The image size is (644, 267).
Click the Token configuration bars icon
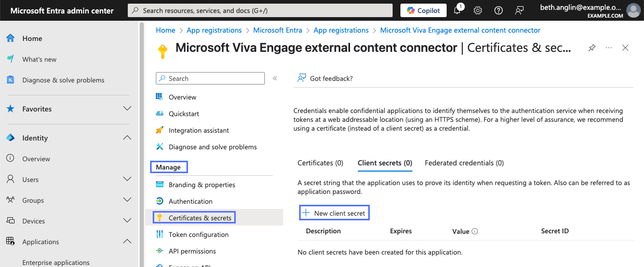pos(159,234)
